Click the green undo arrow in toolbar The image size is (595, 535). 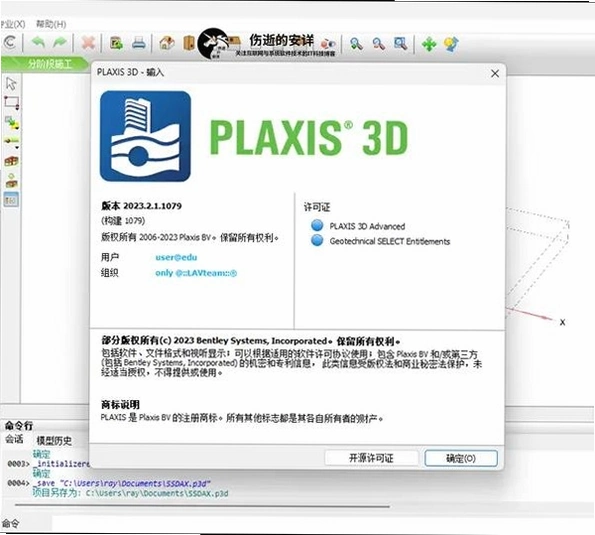tap(38, 43)
